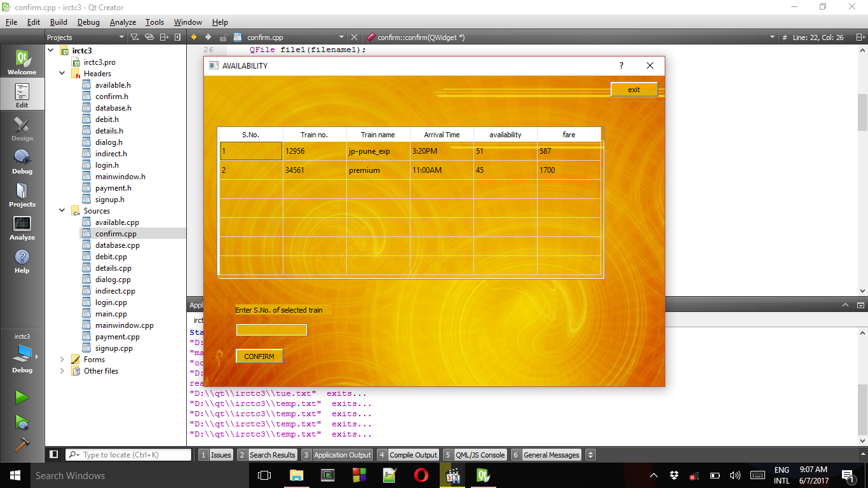
Task: Open the irctc3 kit selector
Action: [x=22, y=353]
